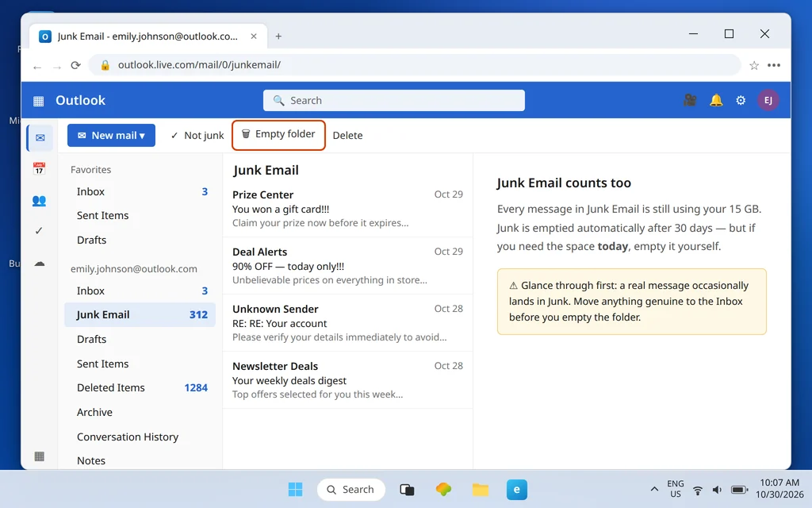The height and width of the screenshot is (508, 812).
Task: Close the Junk Email browser tab
Action: [254, 37]
